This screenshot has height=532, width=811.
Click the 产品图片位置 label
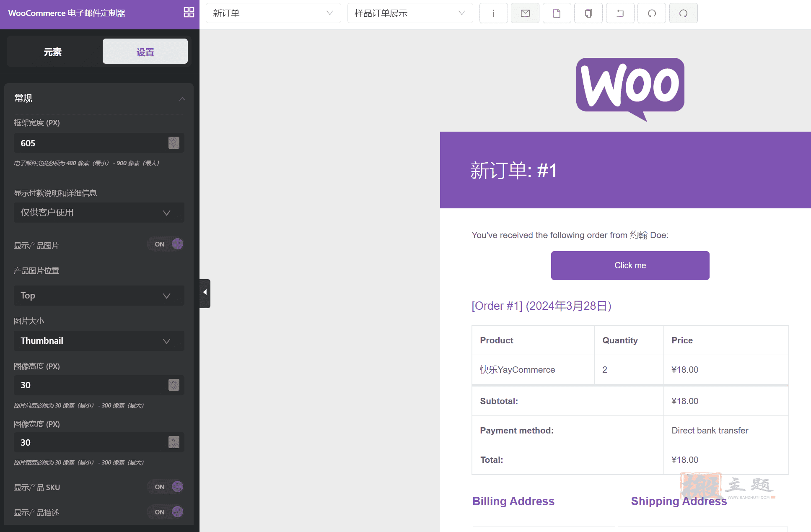pos(36,271)
